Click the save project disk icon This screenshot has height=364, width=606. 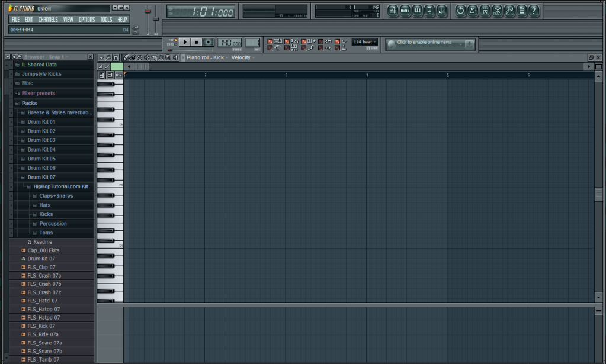click(x=472, y=11)
